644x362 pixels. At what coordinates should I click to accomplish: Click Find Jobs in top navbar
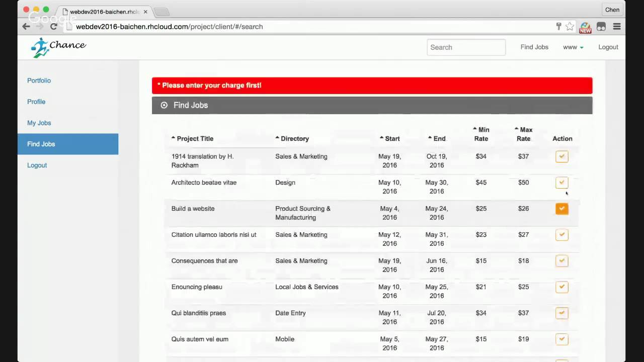534,47
